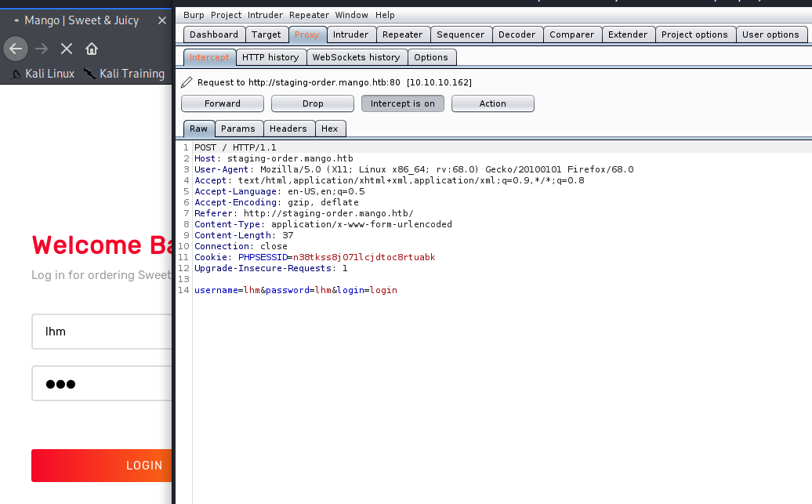Toggle the Intercept is on button

(x=402, y=103)
